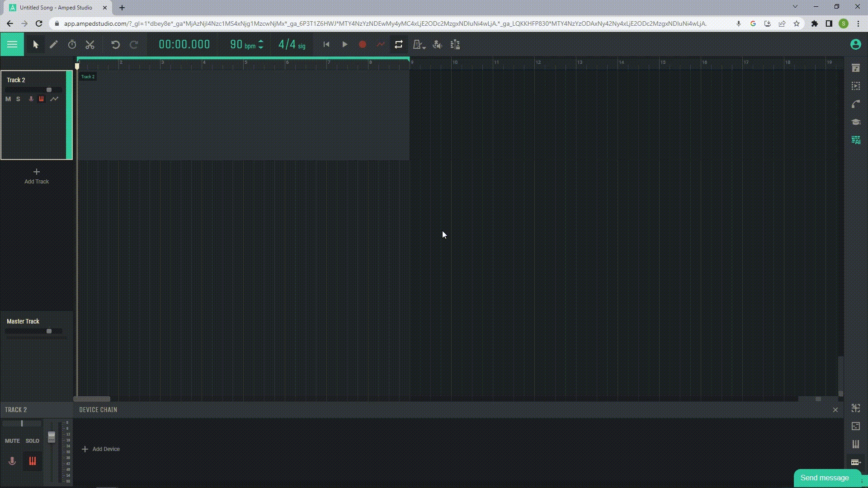Open the metronome dropdown arrow

(424, 47)
